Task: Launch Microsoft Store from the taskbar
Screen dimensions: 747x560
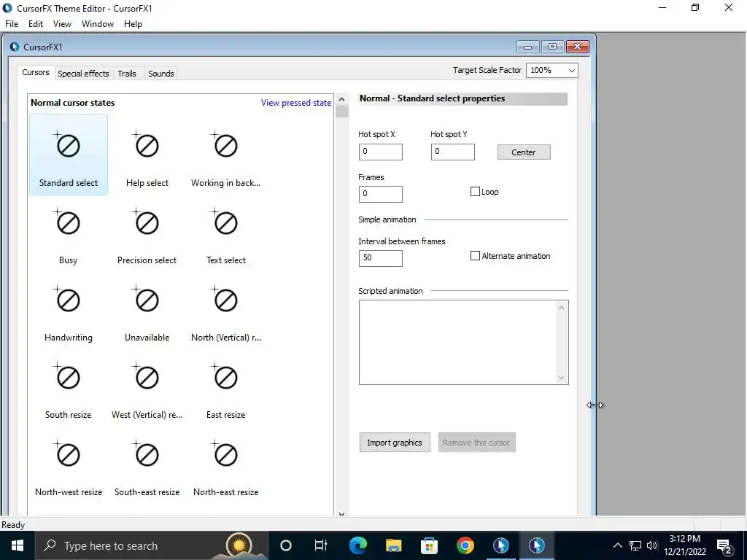Action: (429, 545)
